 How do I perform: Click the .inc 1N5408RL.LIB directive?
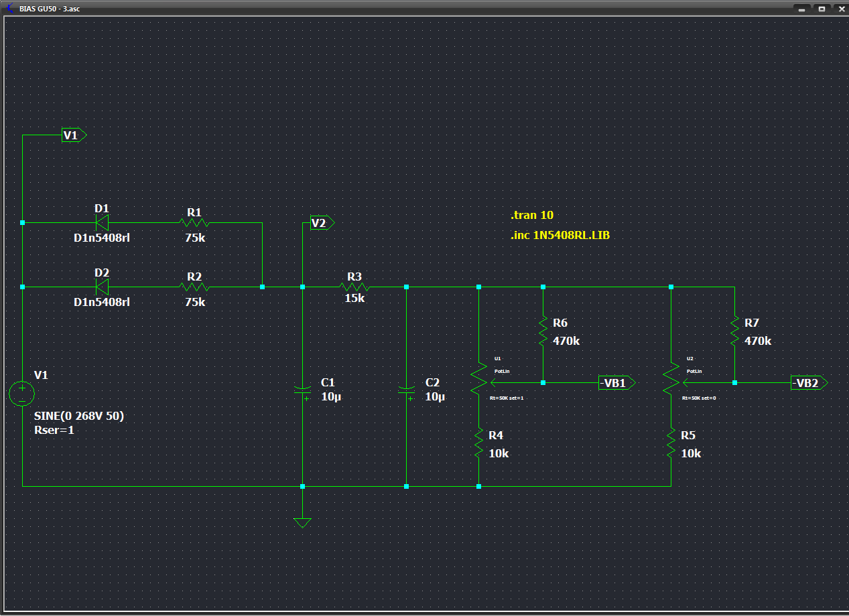pos(560,236)
